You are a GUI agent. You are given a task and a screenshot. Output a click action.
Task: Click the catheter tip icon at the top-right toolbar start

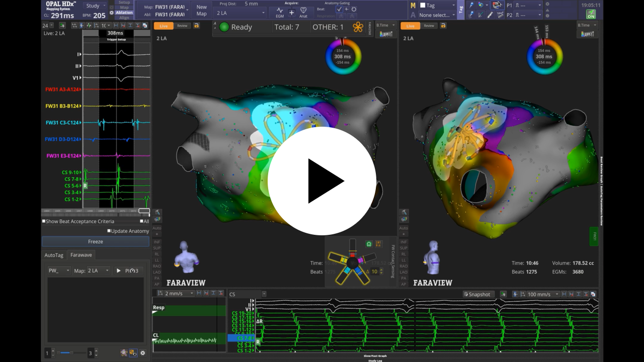(x=471, y=5)
